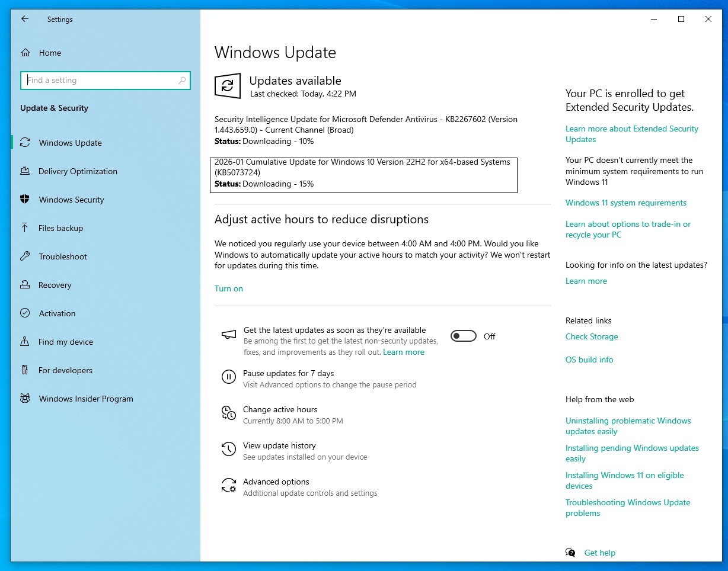Check Storage via Related links
The width and height of the screenshot is (728, 571).
point(592,336)
